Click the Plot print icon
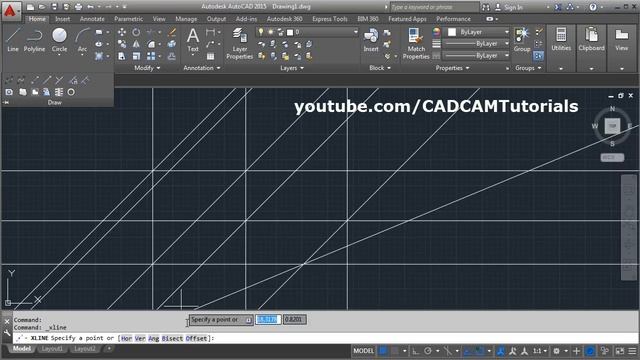Screen dimensions: 640x360 tap(78, 7)
